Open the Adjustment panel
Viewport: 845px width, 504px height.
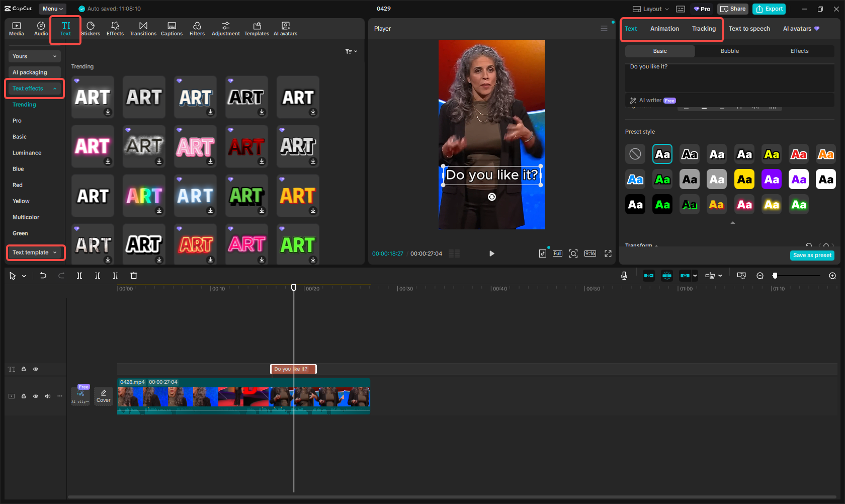226,29
